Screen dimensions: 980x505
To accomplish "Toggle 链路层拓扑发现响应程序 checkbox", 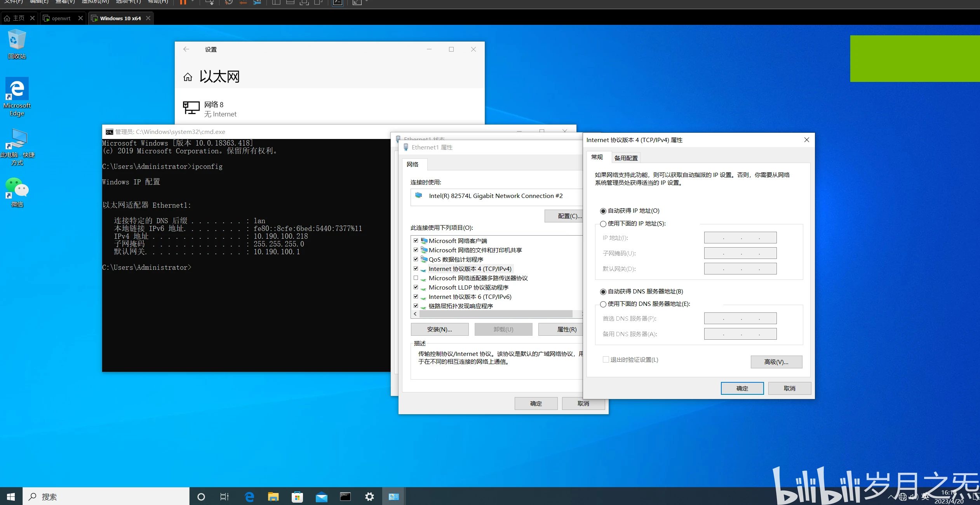I will 416,306.
